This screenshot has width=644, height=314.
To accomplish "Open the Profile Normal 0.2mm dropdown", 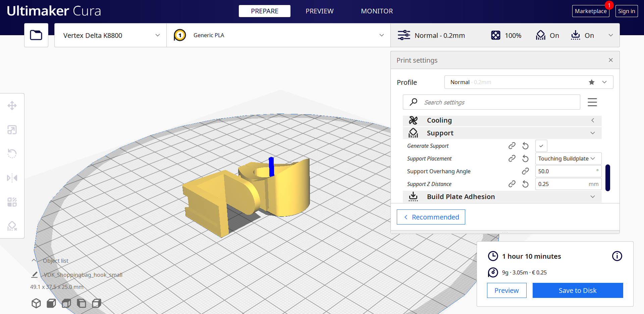I will click(529, 82).
